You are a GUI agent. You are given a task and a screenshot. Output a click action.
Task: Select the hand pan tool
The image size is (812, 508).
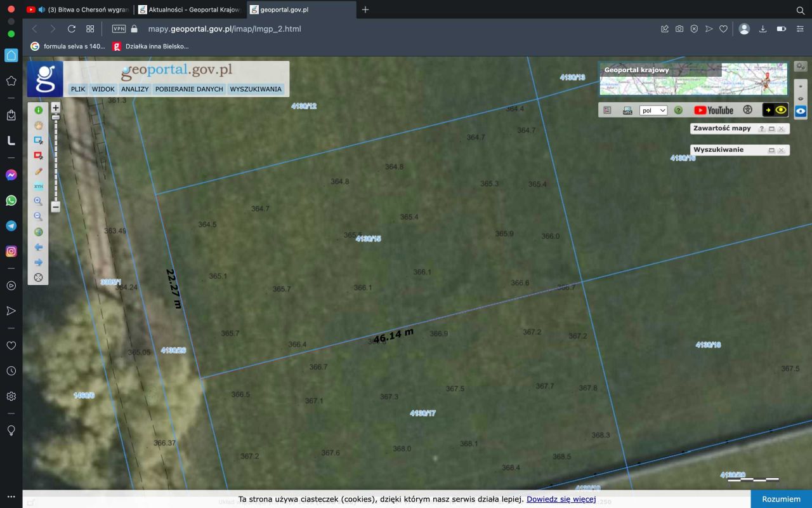(x=38, y=125)
